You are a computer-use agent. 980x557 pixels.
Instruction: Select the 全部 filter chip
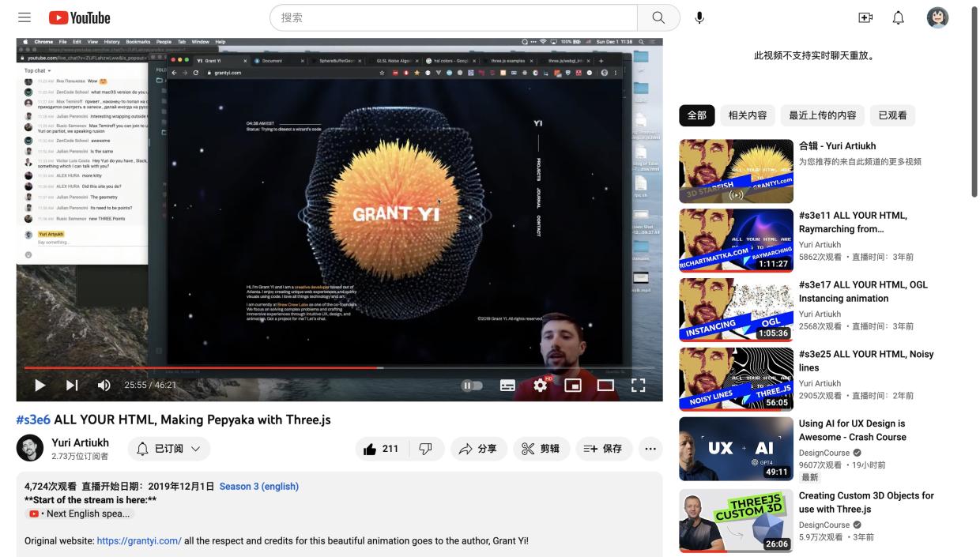(x=696, y=115)
